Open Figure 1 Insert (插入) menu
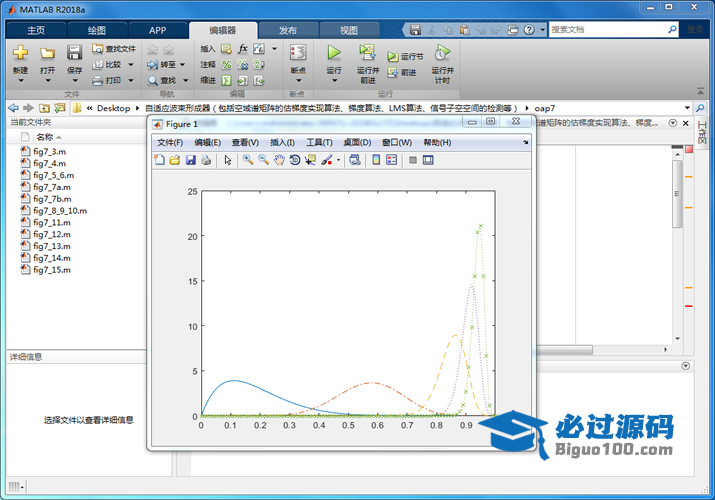Screen dimensions: 715x500 click(x=282, y=143)
